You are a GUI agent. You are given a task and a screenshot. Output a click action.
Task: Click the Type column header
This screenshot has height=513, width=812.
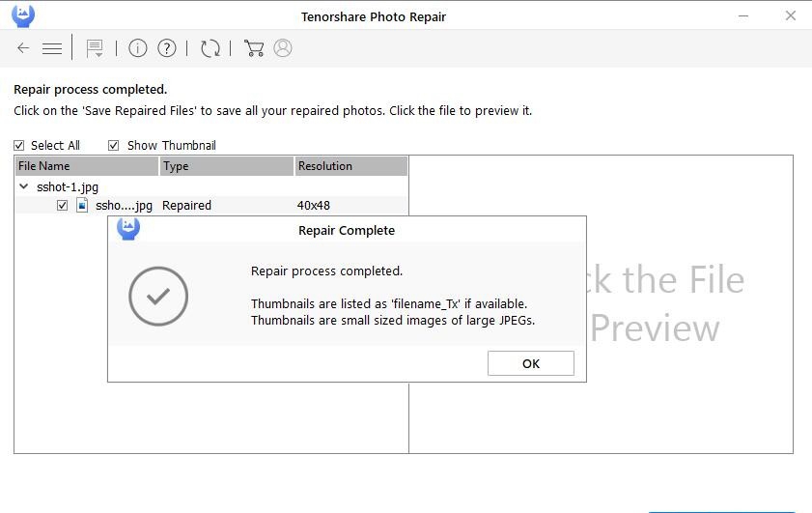227,166
